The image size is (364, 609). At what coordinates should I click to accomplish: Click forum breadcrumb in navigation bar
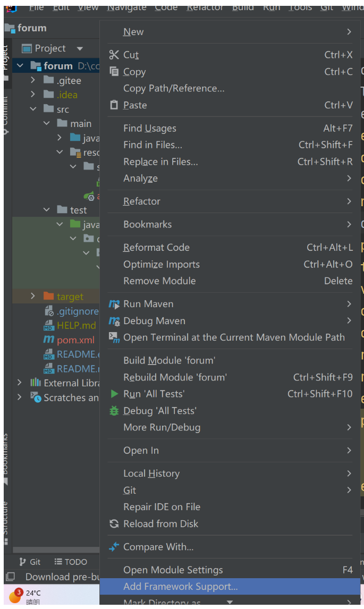(x=26, y=28)
